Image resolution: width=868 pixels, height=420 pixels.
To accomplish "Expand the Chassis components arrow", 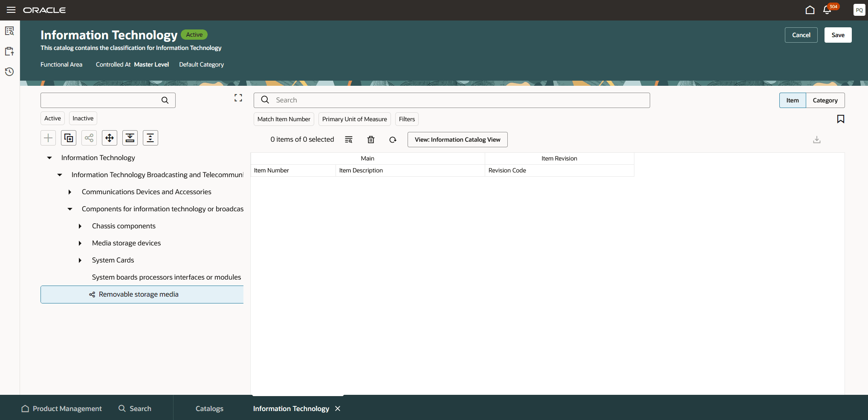I will 80,226.
